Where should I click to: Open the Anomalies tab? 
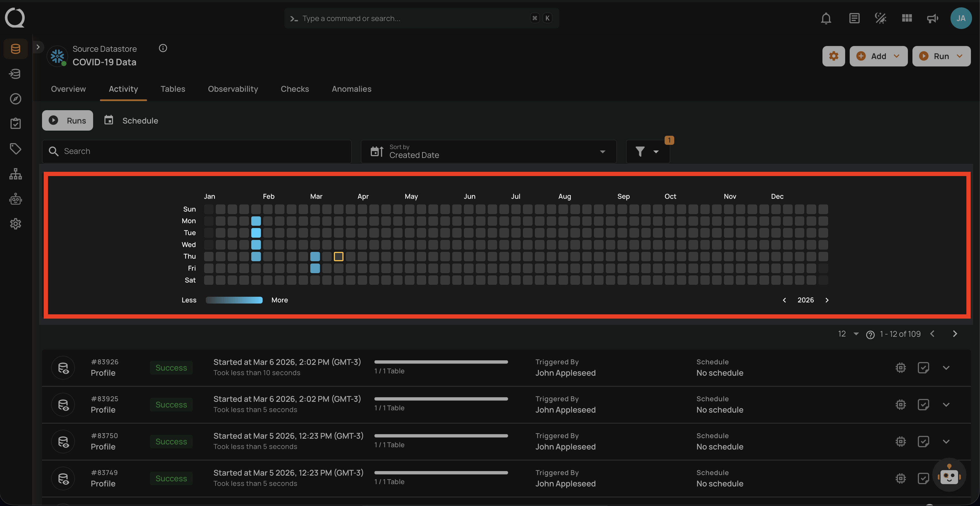(x=351, y=89)
